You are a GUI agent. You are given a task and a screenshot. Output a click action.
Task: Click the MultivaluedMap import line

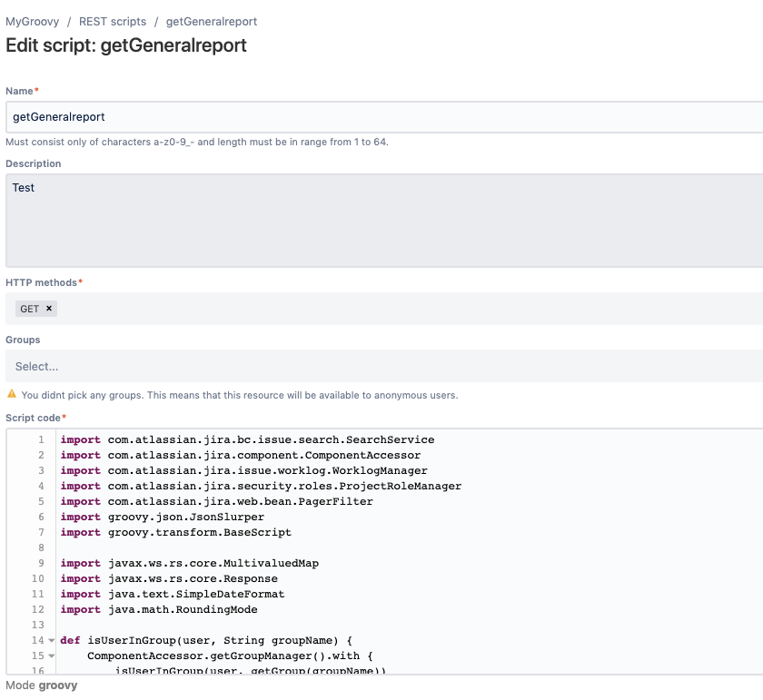pos(189,563)
